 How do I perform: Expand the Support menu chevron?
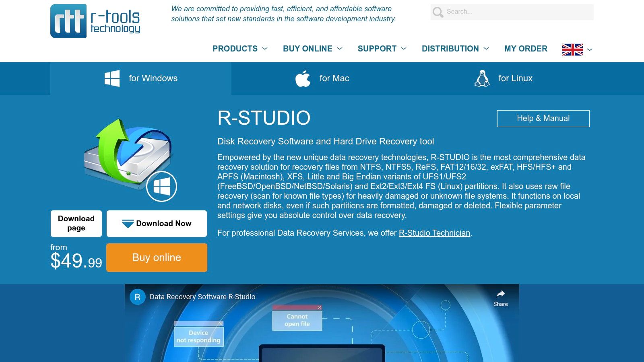tap(404, 49)
